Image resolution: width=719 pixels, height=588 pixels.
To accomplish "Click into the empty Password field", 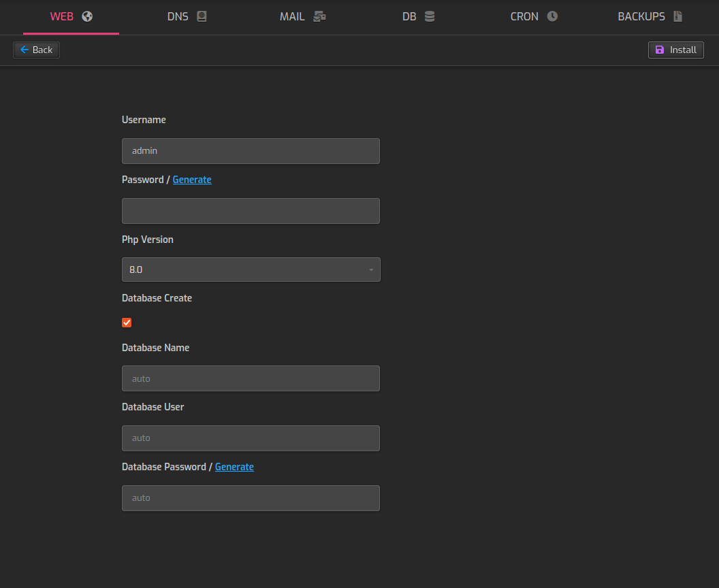I will [251, 211].
